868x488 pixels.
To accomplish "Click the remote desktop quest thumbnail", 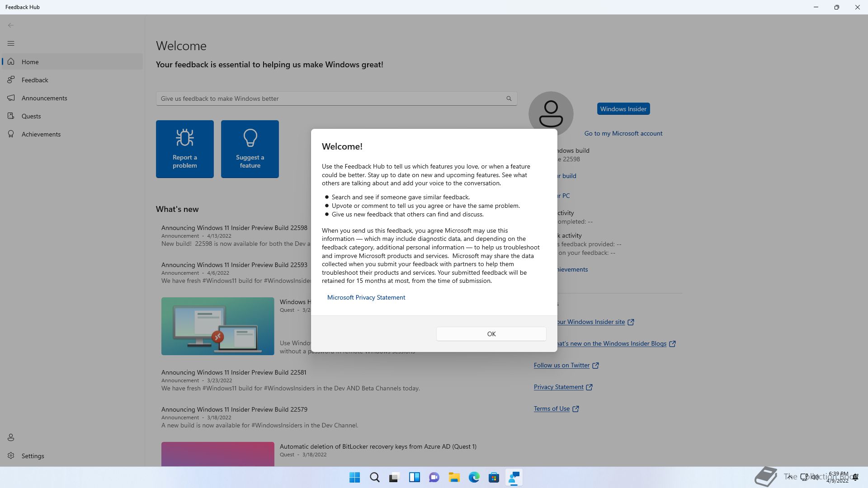I will (218, 326).
